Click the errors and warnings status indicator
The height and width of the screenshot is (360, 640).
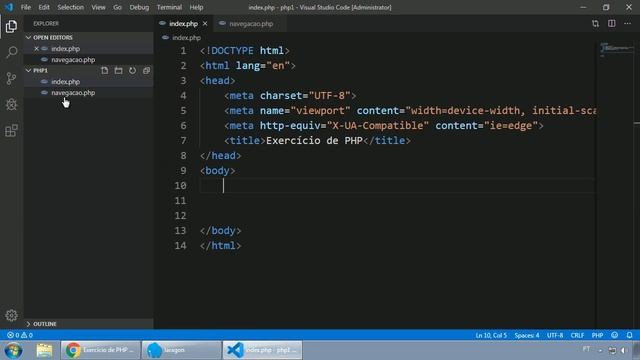[x=20, y=335]
